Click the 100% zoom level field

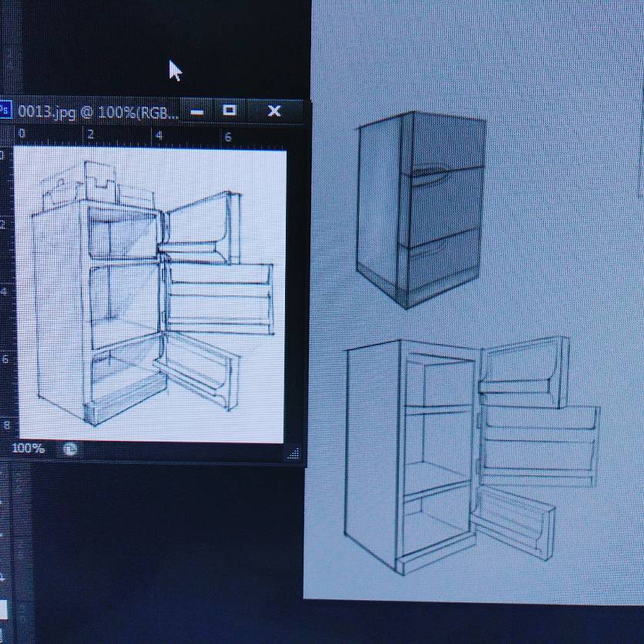pos(28,448)
